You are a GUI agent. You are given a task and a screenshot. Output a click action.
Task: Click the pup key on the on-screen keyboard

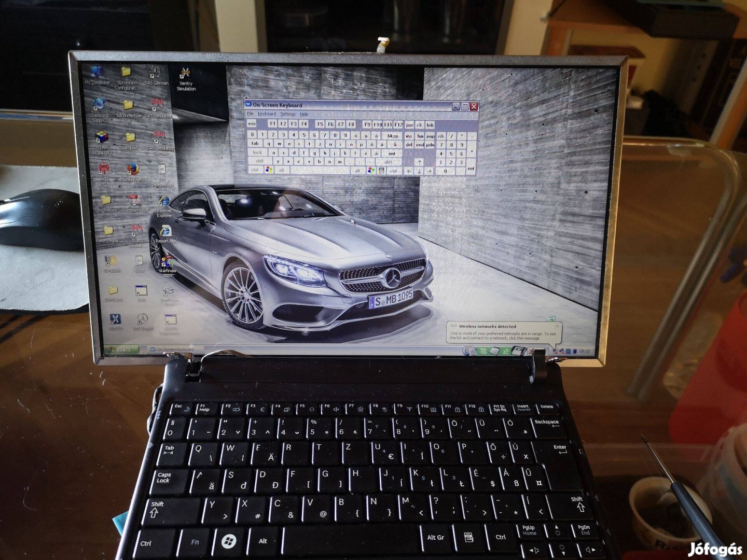431,136
